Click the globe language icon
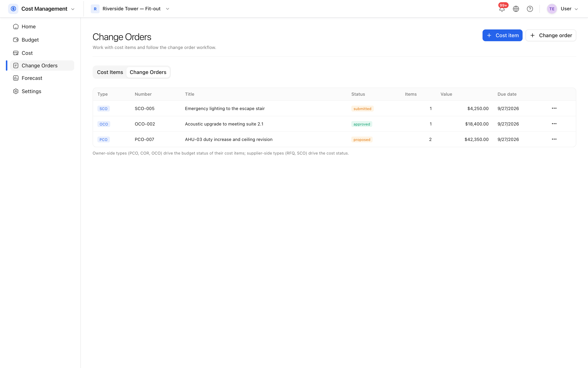This screenshot has width=588, height=368. [516, 9]
